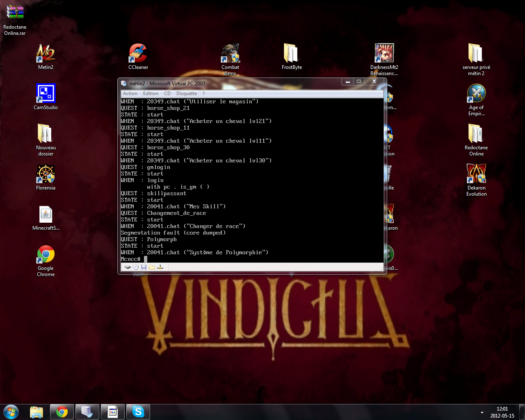
Task: Click the CD drive status icon in Virtual PC
Action: pos(136,267)
